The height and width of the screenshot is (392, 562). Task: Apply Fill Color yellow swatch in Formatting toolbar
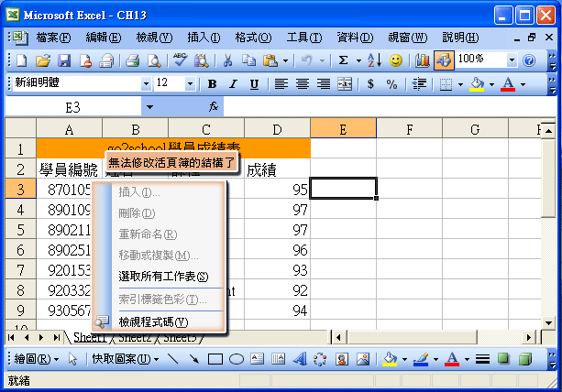tap(477, 84)
